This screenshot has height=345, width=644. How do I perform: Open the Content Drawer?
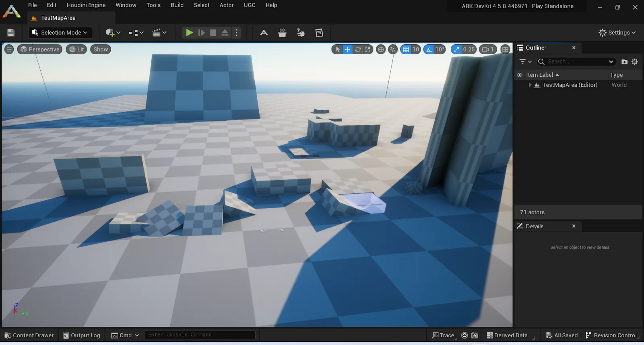[29, 335]
